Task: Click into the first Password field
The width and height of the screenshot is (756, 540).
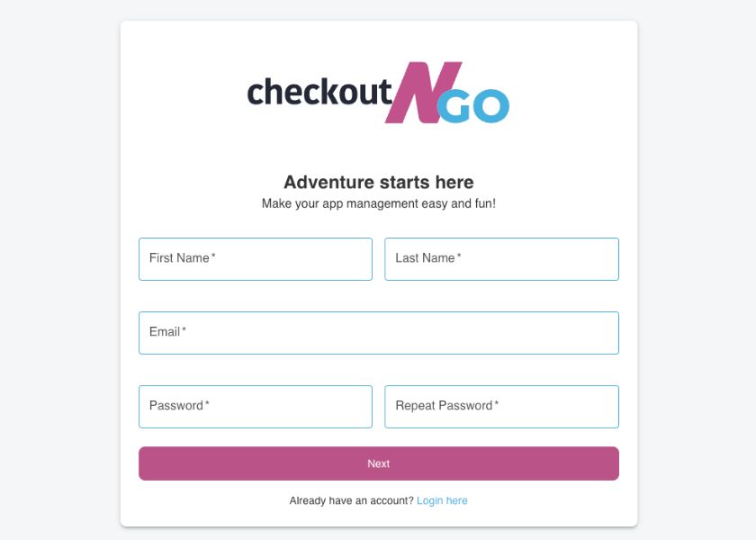Action: click(255, 407)
